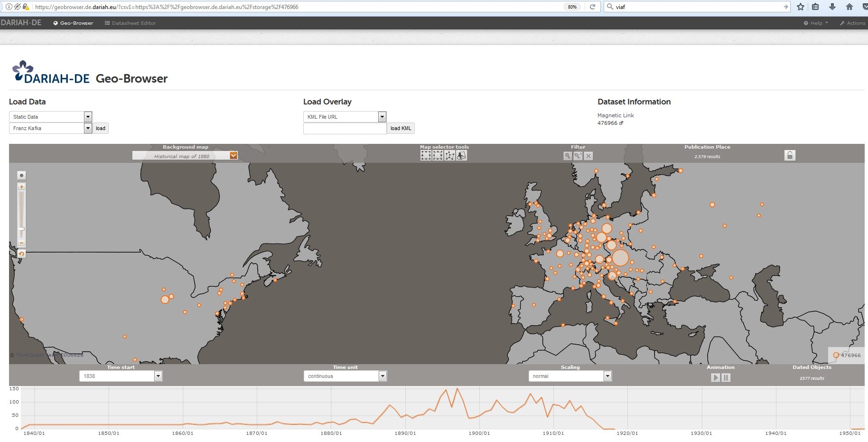Click the address bar URL

pos(167,7)
